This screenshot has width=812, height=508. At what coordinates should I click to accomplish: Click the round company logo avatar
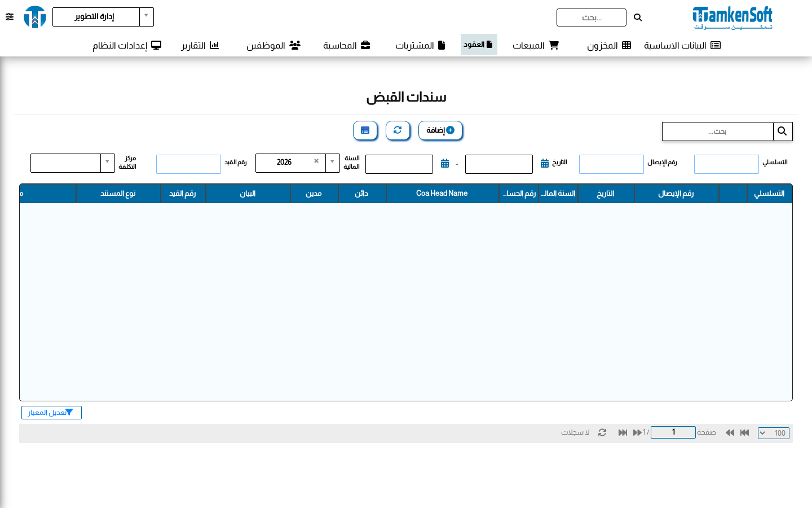35,17
